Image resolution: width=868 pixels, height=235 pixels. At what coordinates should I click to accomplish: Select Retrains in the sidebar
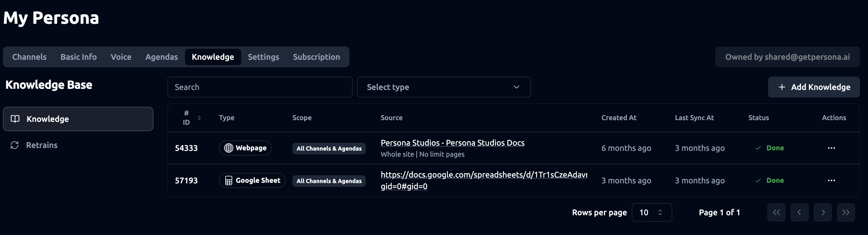pyautogui.click(x=41, y=145)
